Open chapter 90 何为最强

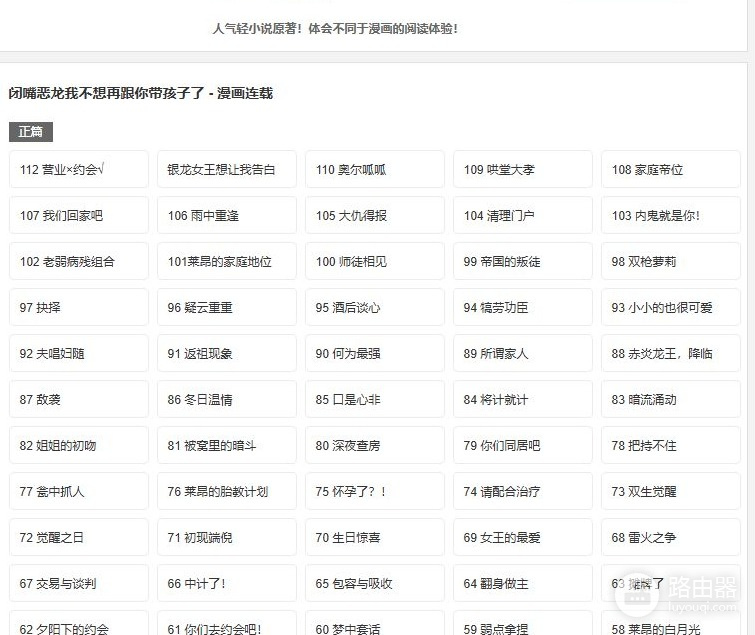tap(375, 353)
